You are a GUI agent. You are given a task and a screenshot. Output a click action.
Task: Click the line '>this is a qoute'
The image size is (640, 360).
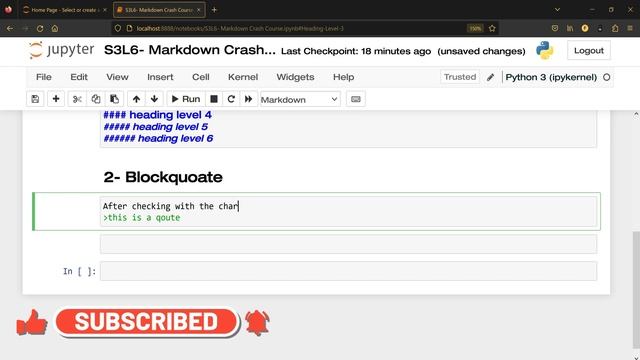[x=142, y=218]
